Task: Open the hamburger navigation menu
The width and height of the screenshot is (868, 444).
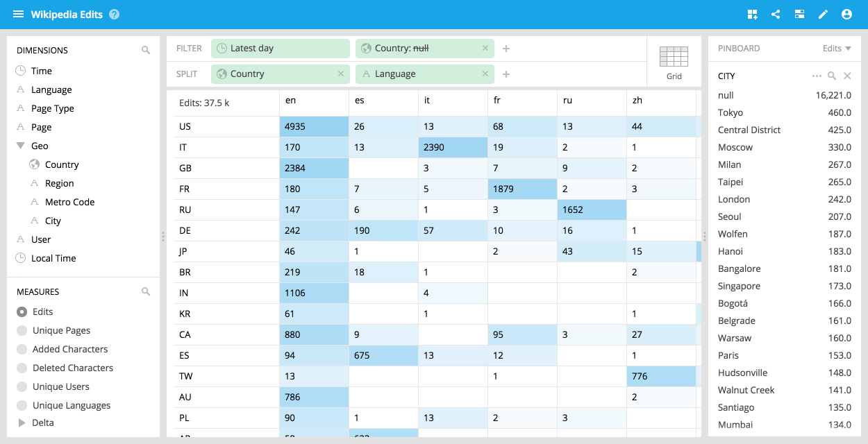Action: click(19, 14)
